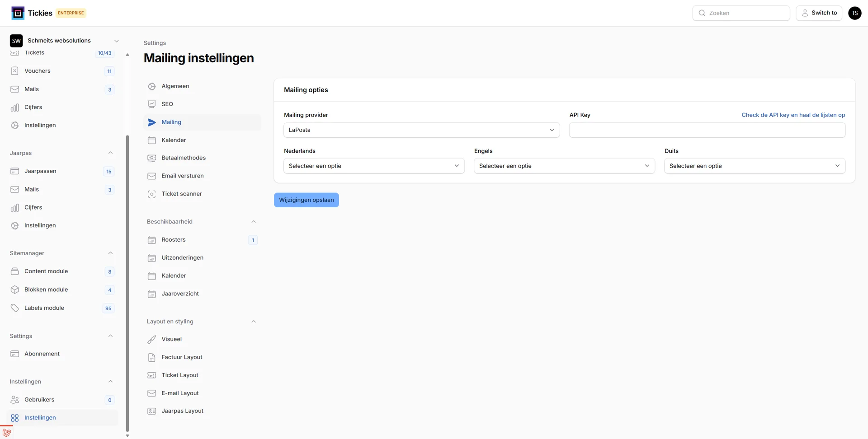Image resolution: width=868 pixels, height=439 pixels.
Task: Collapse the Beschikbaarheid section
Action: 254,221
